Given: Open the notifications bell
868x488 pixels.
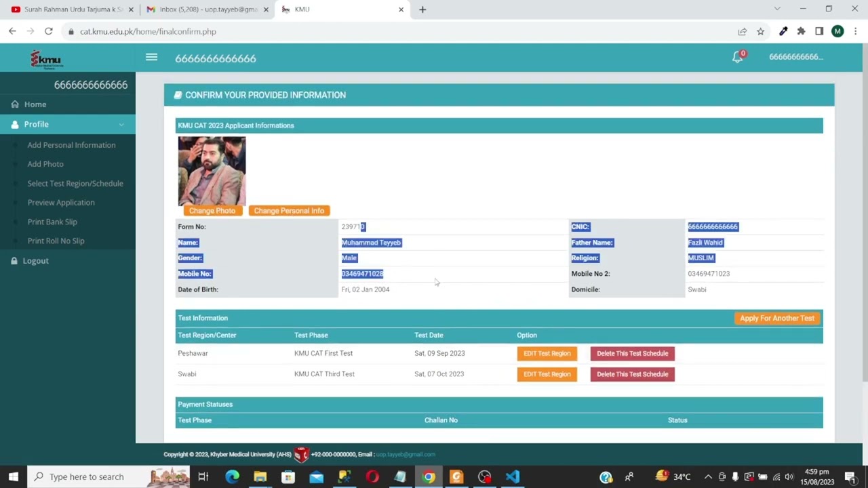Looking at the screenshot, I should coord(738,58).
